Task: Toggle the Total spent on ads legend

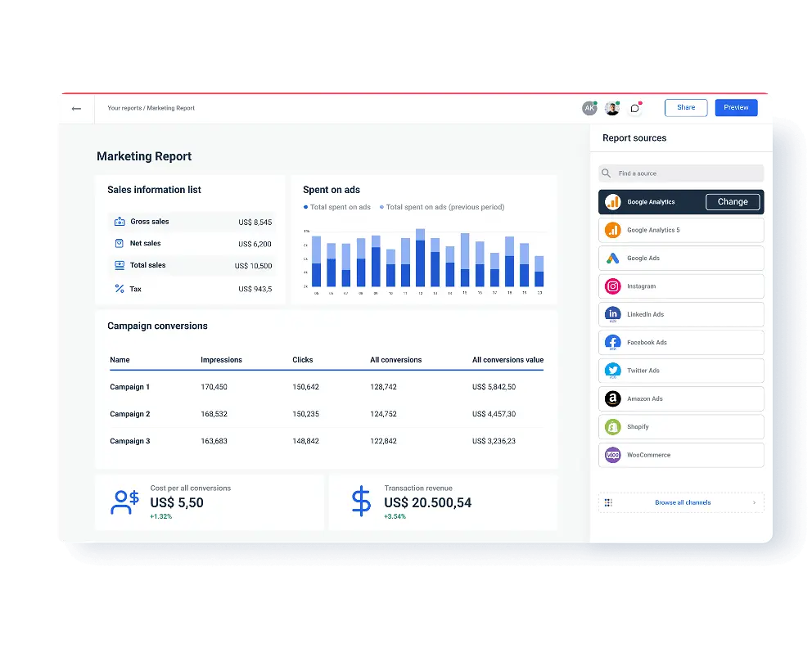Action: tap(337, 207)
